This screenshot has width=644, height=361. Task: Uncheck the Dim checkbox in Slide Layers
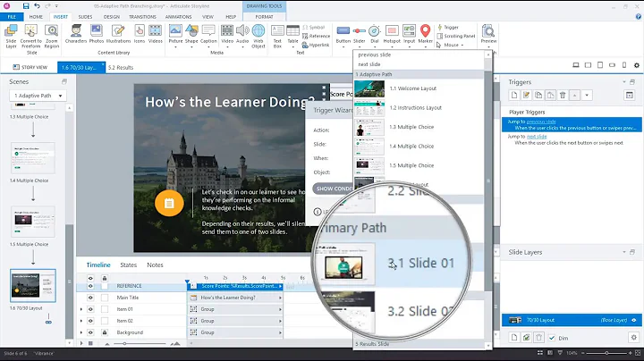point(552,338)
